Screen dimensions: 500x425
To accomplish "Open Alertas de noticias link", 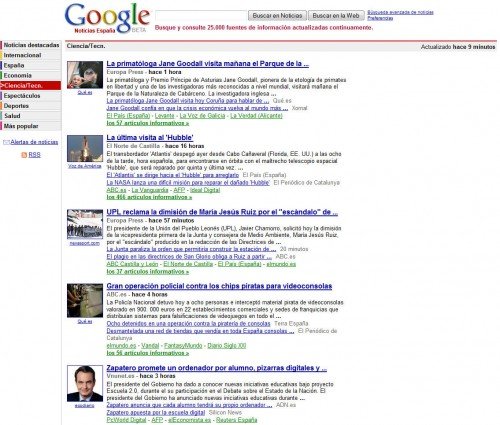I will 34,142.
